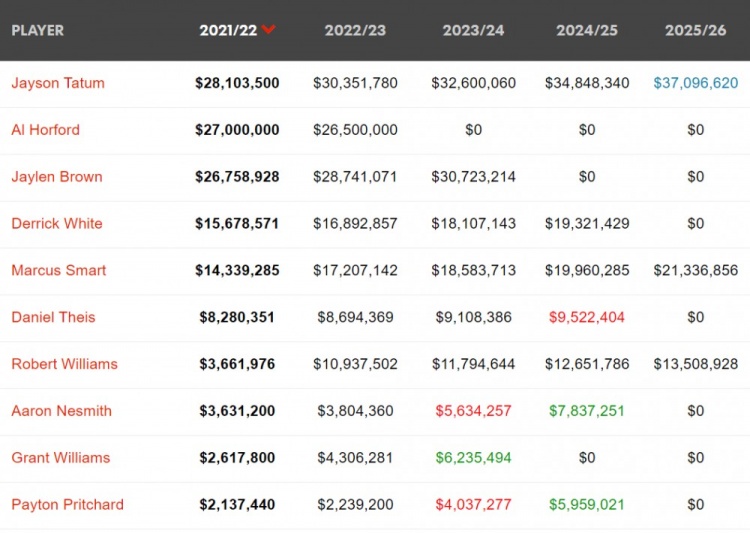The height and width of the screenshot is (533, 750).
Task: Open Daniel Theis's player link
Action: coord(54,318)
